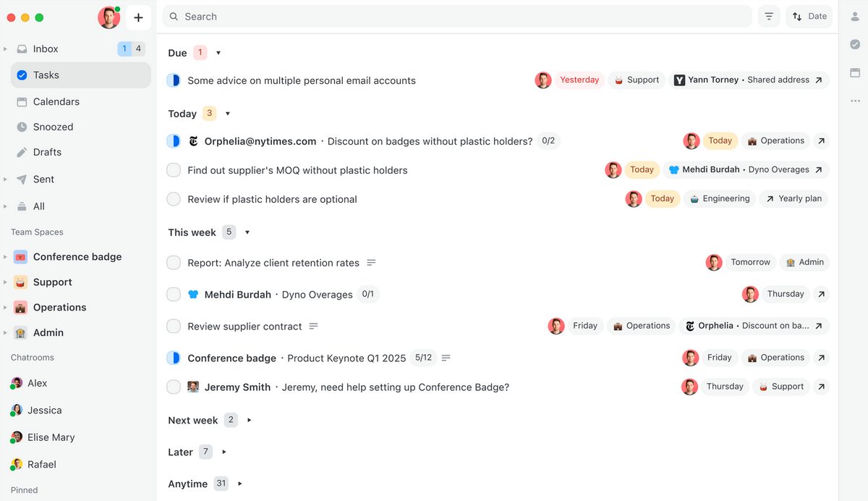The height and width of the screenshot is (501, 868).
Task: Click the Support tag on the Due task
Action: [637, 80]
